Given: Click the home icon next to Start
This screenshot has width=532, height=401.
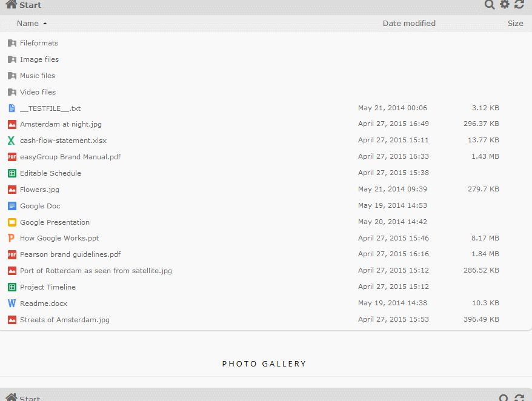Looking at the screenshot, I should (x=11, y=4).
